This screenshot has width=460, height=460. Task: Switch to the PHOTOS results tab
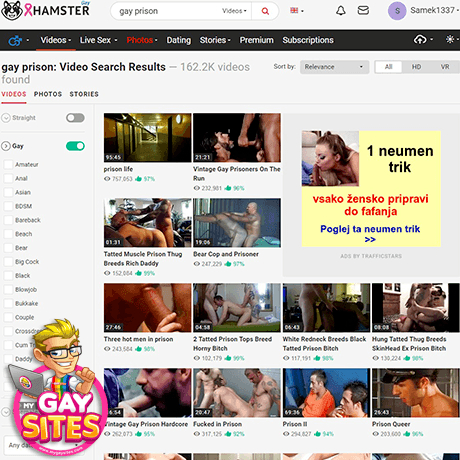click(x=48, y=94)
